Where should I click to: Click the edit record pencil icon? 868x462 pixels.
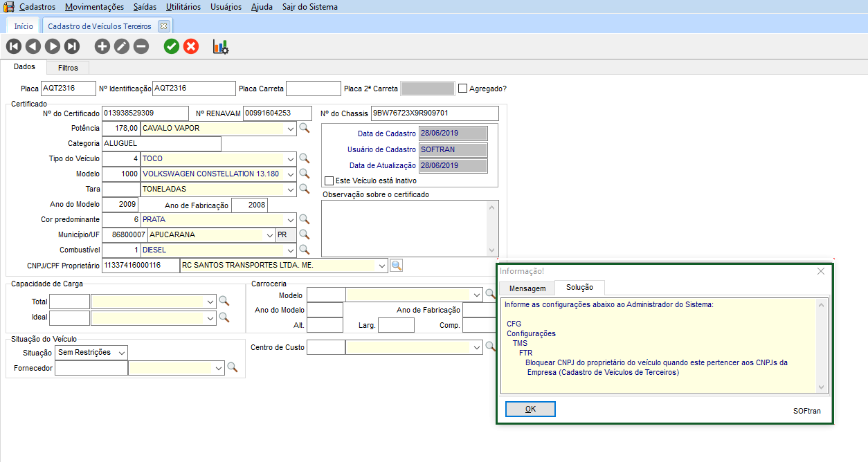click(x=121, y=46)
